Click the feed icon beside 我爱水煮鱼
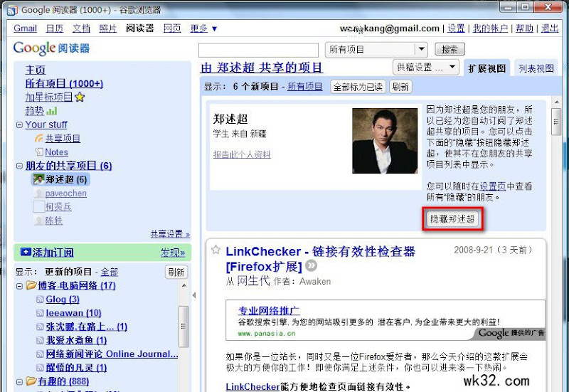569x392 pixels. click(40, 341)
